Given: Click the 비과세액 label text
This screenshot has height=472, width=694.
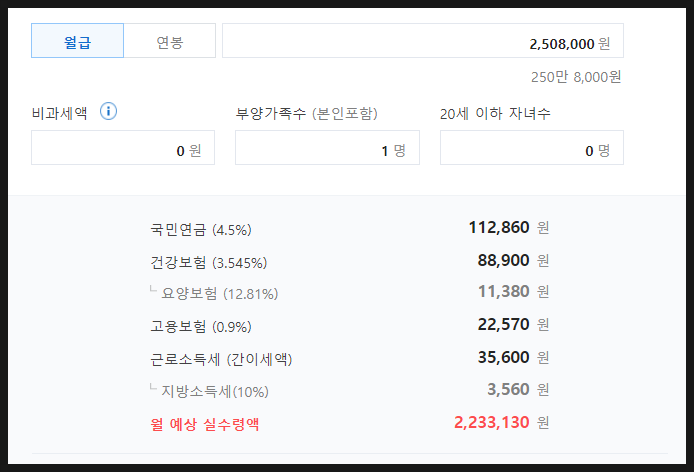Looking at the screenshot, I should pos(60,113).
